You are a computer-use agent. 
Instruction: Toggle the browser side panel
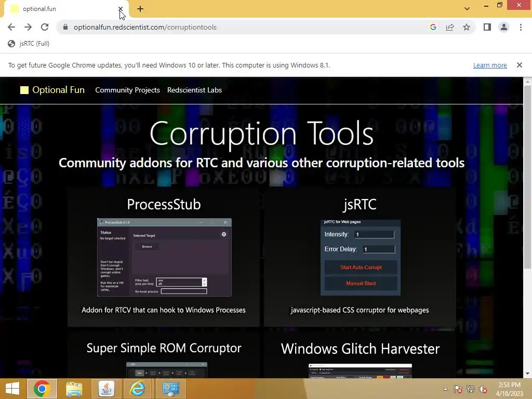(487, 27)
